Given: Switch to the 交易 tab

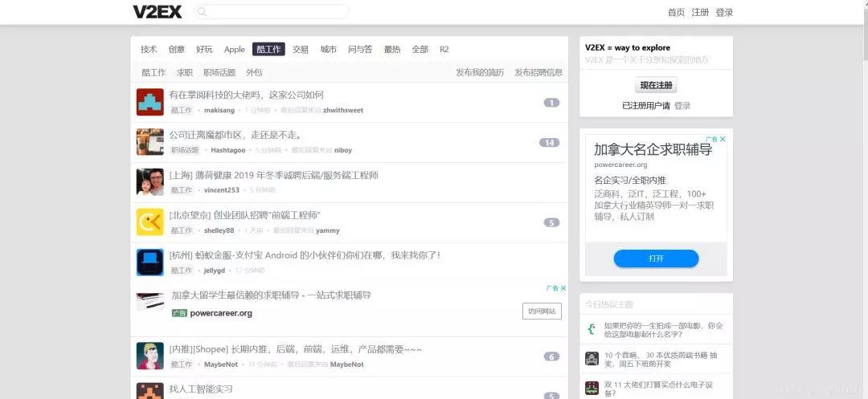Looking at the screenshot, I should [301, 49].
